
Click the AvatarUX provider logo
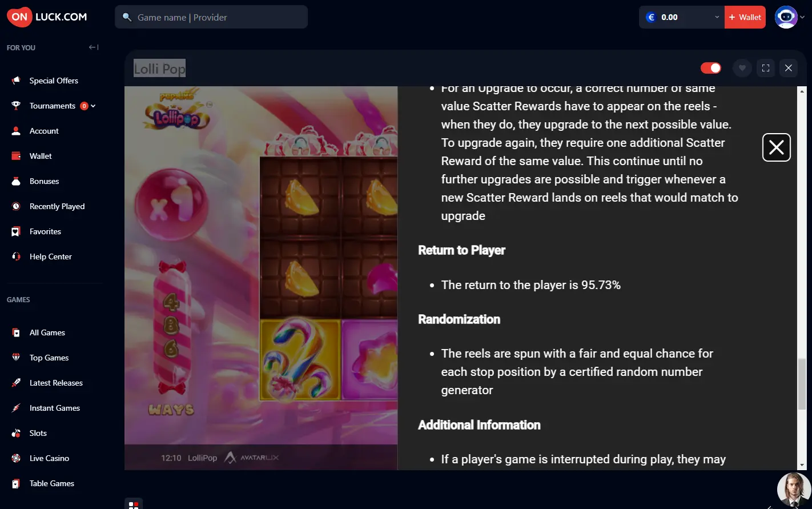tap(251, 458)
